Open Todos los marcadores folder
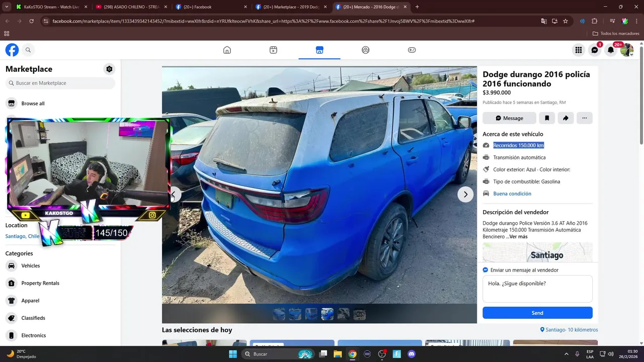Screen dimensions: 644x362 click(616, 34)
